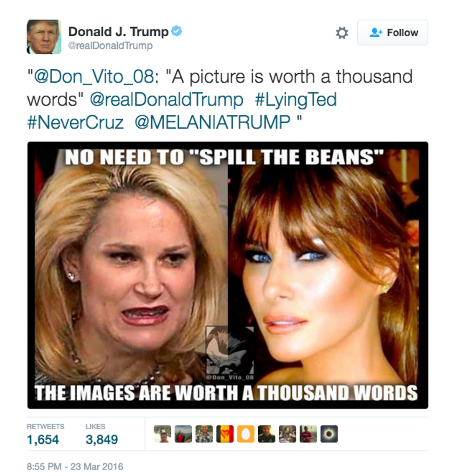Screen dimensions: 456x476
Task: Open the @Don_Vito_08 mention link
Action: coord(94,76)
